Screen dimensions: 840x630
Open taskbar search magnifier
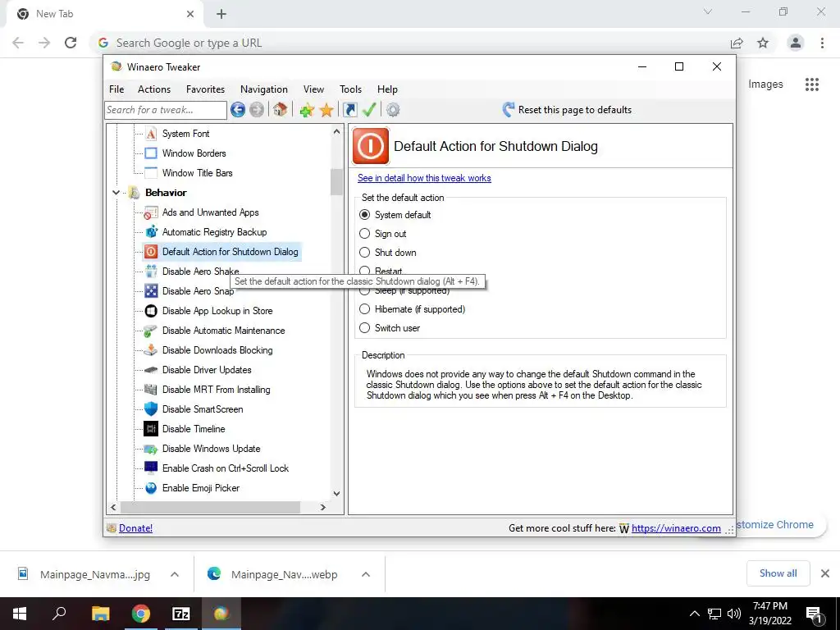pyautogui.click(x=59, y=614)
